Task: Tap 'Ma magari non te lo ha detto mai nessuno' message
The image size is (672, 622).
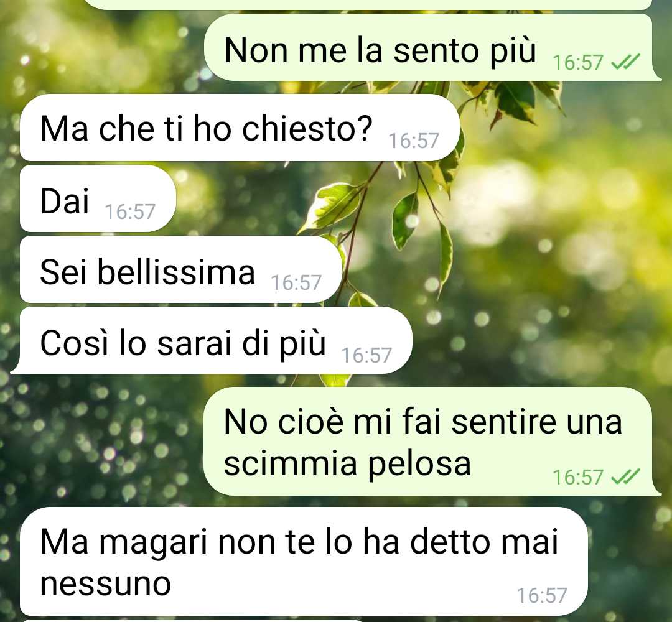Action: click(304, 562)
